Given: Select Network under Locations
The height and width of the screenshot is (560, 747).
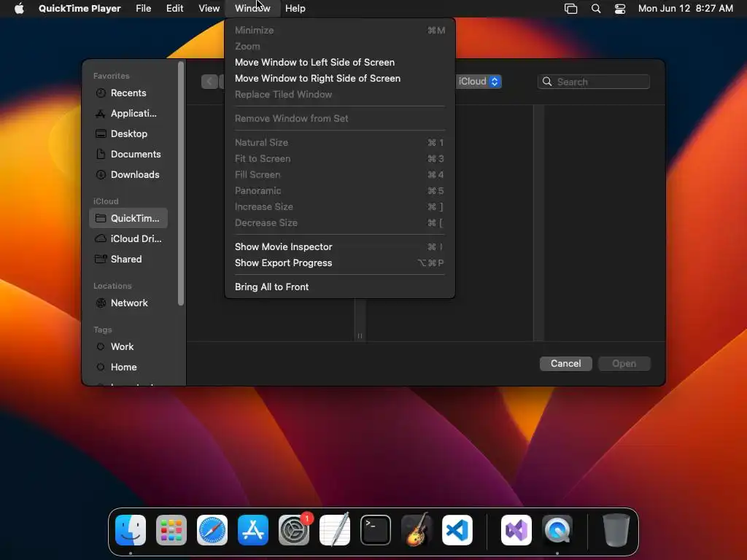Looking at the screenshot, I should tap(128, 303).
